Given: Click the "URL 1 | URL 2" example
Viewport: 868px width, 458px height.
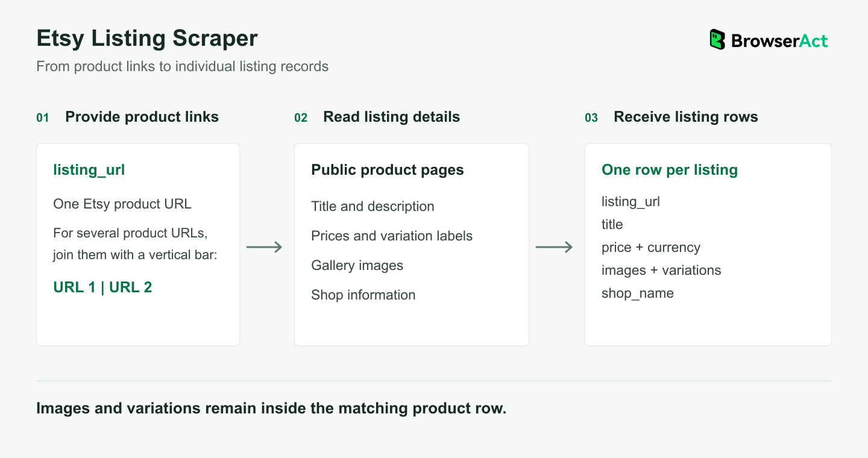Looking at the screenshot, I should click(x=102, y=287).
